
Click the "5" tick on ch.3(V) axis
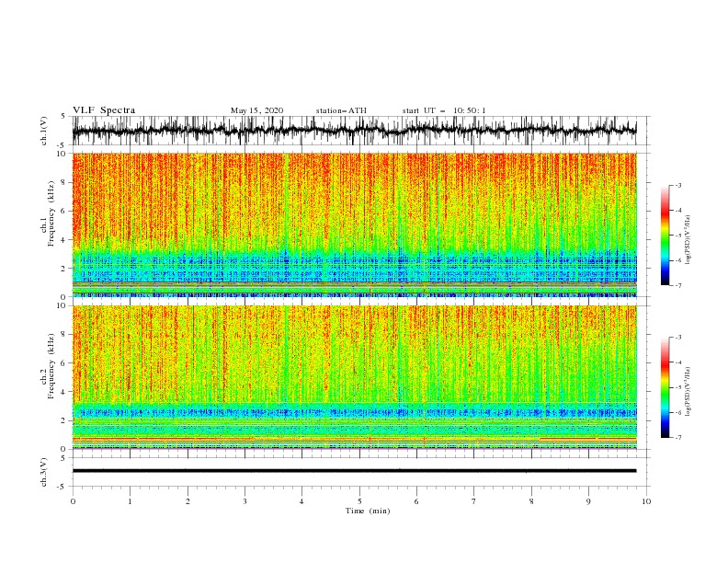coord(63,458)
